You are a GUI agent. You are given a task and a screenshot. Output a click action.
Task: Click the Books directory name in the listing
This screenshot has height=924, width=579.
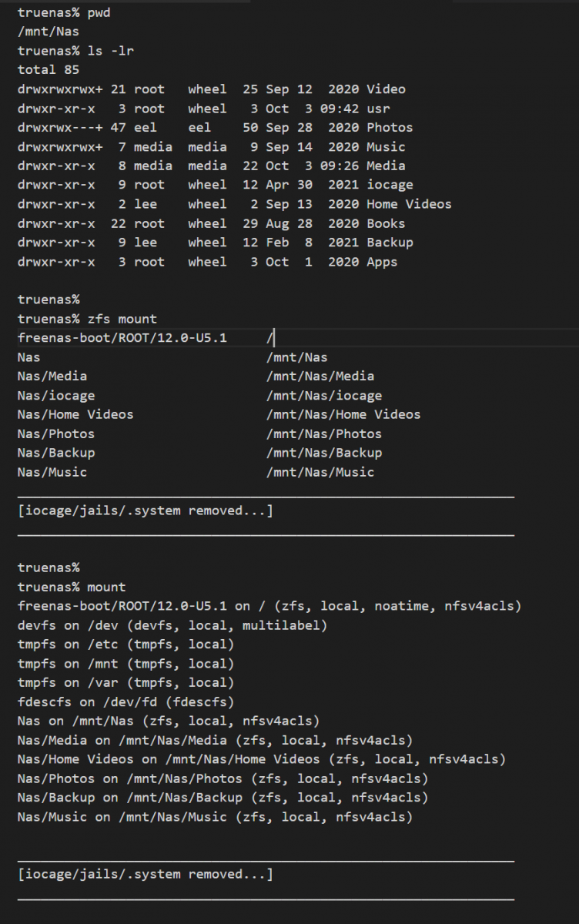tap(386, 223)
